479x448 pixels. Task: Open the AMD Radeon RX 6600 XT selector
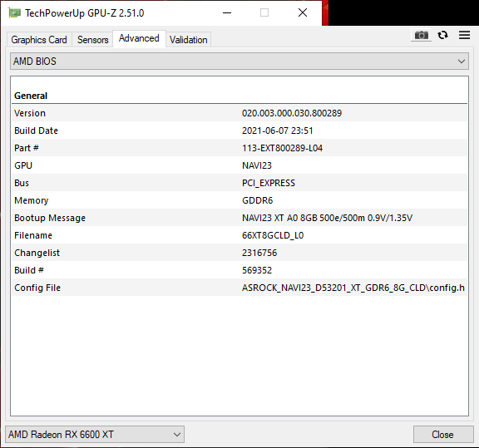click(95, 434)
